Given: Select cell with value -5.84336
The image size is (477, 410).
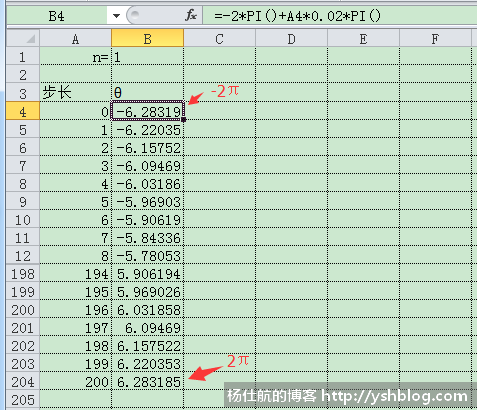Looking at the screenshot, I should pyautogui.click(x=148, y=237).
